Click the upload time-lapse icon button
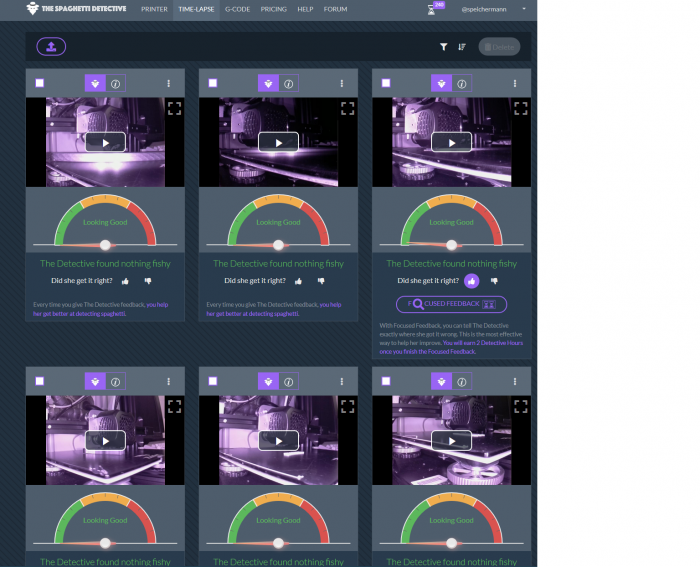This screenshot has height=567, width=700. [51, 46]
